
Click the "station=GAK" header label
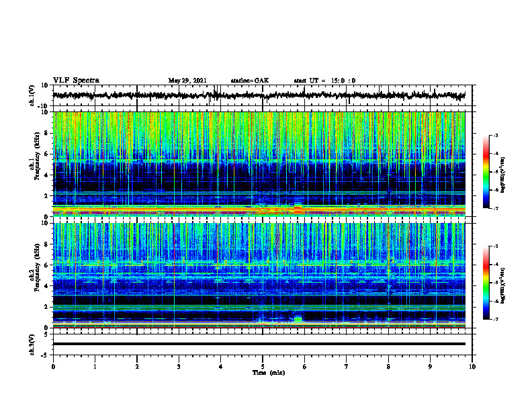tap(250, 81)
